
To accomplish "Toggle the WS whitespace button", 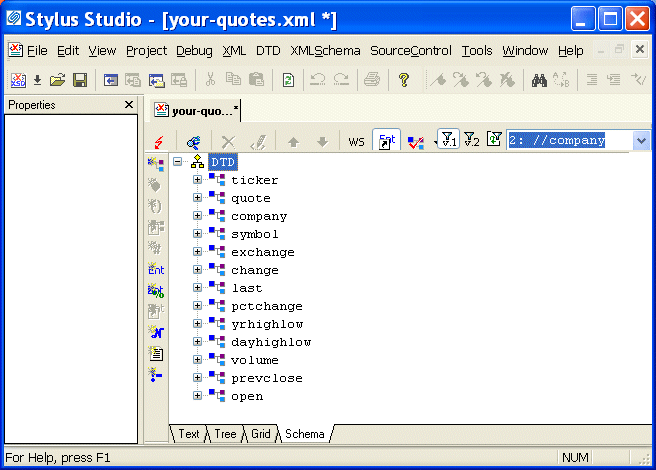I will point(356,142).
